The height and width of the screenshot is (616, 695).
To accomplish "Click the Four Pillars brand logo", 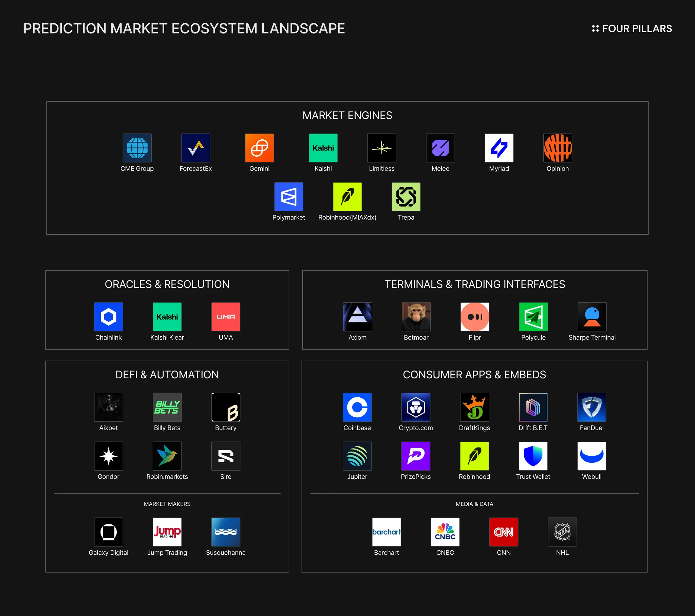I will point(632,28).
